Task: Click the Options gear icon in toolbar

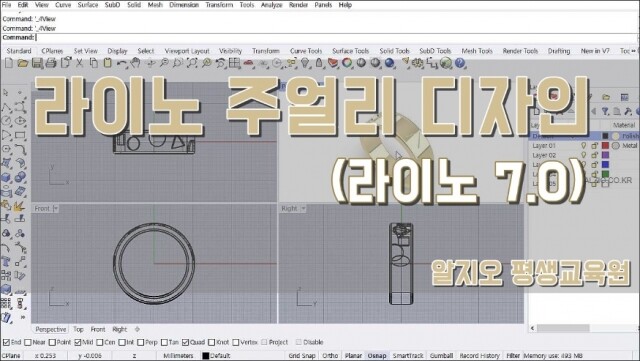Action: pos(418,63)
